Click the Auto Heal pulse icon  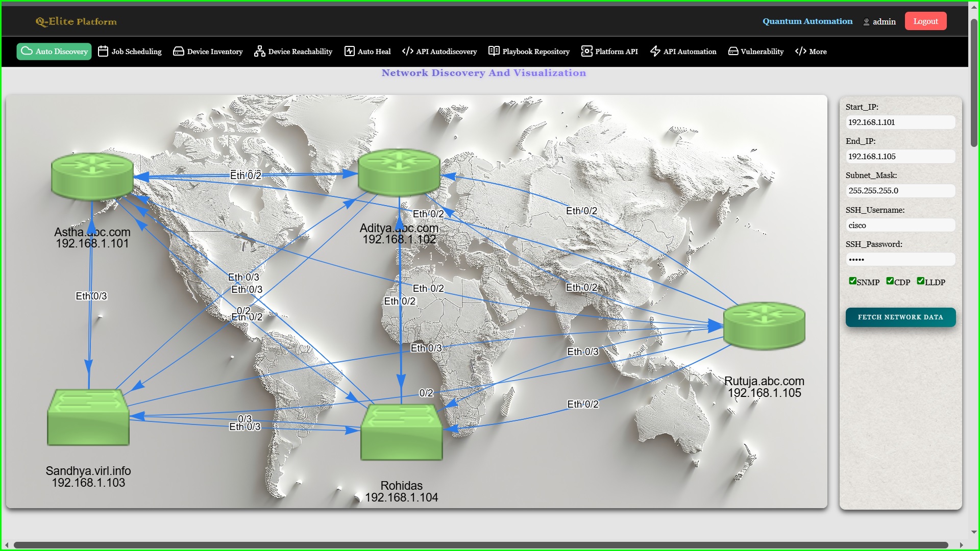click(349, 51)
